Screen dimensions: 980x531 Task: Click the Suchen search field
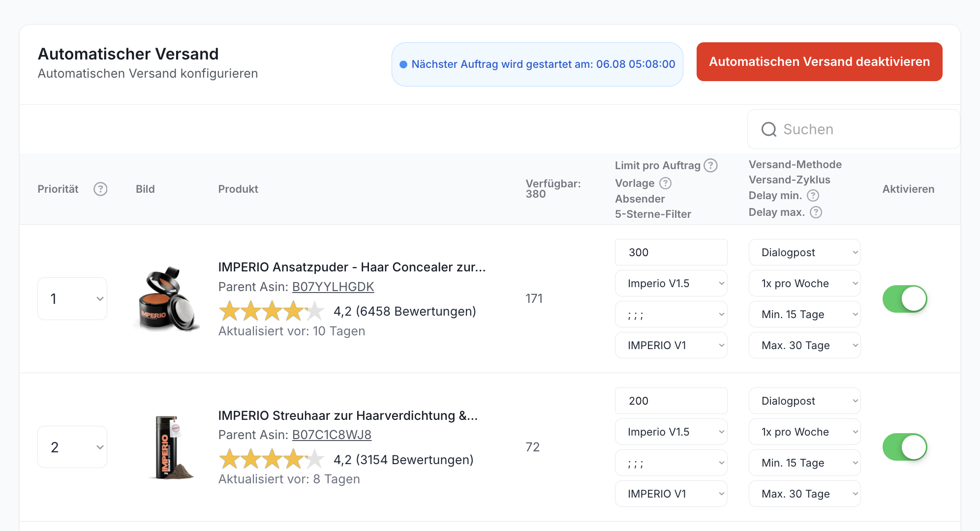coord(854,129)
